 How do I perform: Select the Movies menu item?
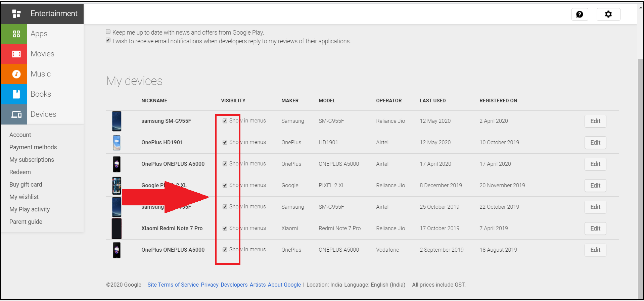[x=42, y=54]
